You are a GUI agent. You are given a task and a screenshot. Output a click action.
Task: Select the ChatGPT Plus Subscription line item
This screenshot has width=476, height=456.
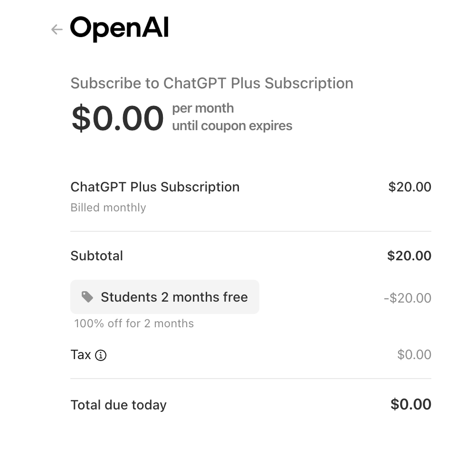click(155, 187)
